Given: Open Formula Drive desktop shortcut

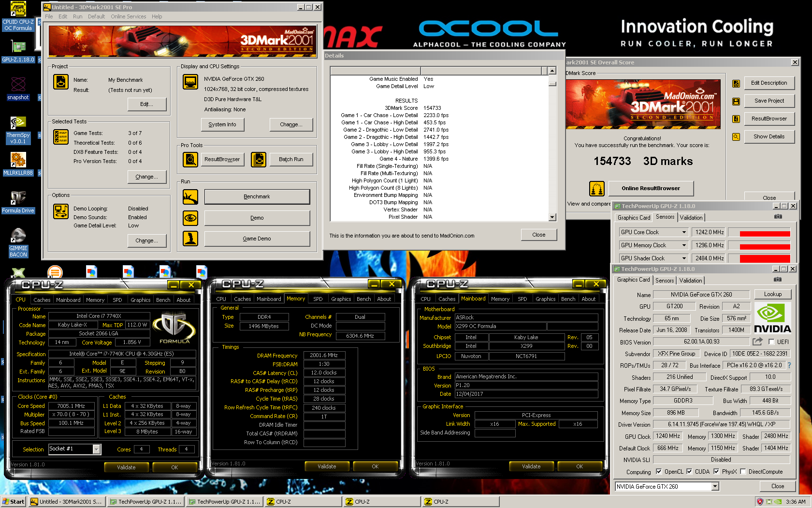Looking at the screenshot, I should (x=18, y=202).
